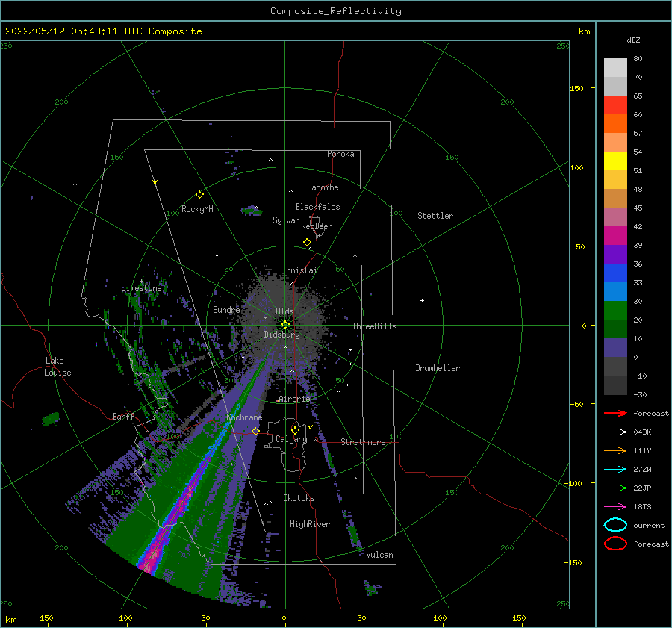Click the green 22JP arrow in legend

pyautogui.click(x=615, y=488)
